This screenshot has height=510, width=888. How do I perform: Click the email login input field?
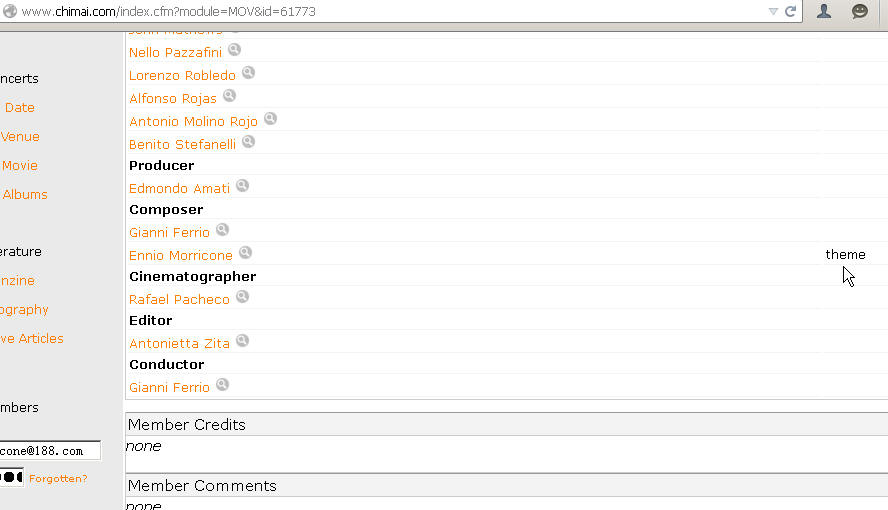point(50,451)
